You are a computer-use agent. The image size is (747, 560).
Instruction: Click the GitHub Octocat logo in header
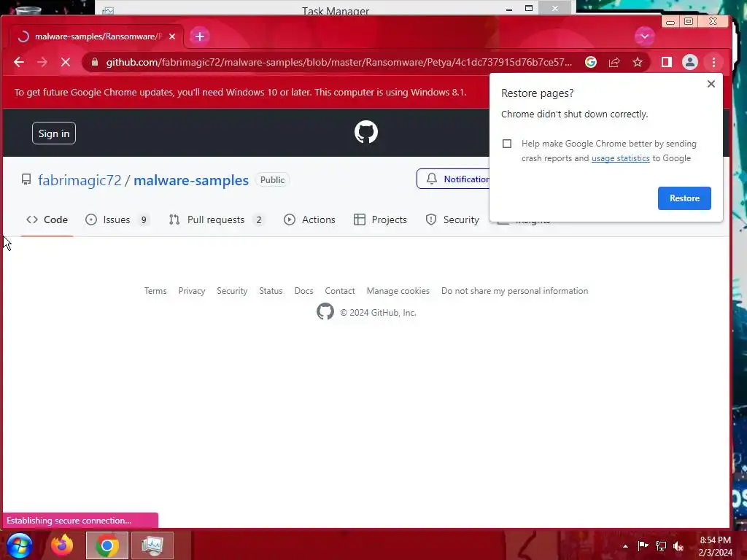(x=366, y=132)
